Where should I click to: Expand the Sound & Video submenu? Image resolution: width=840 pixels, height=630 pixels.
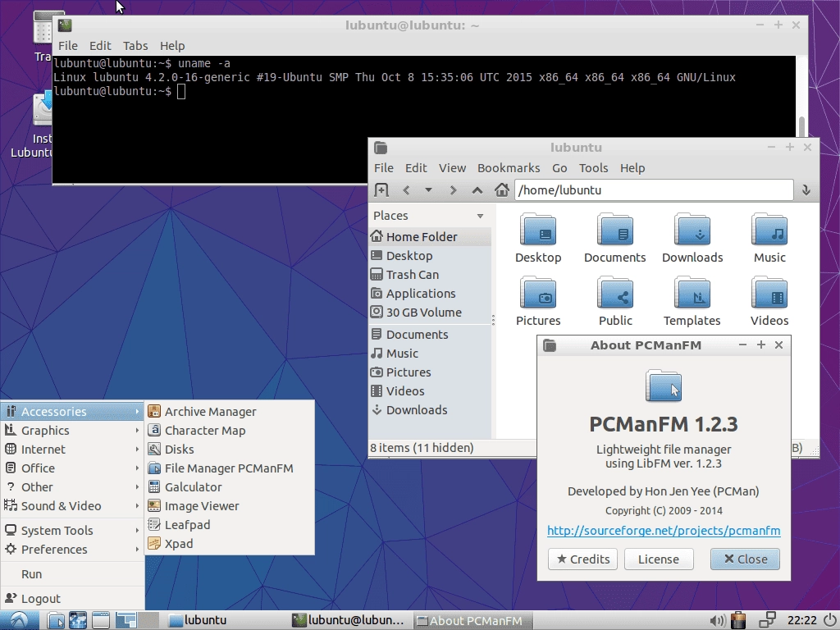(x=72, y=506)
